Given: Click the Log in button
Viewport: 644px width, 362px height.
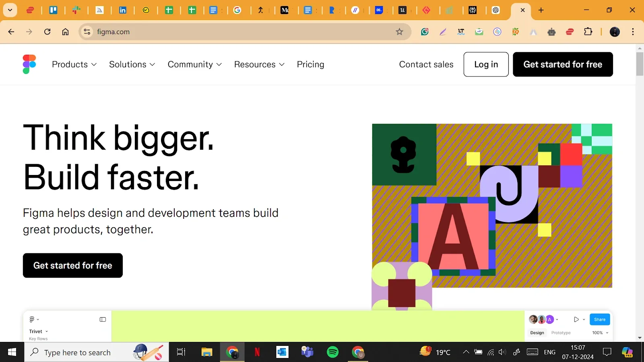Looking at the screenshot, I should coord(486,64).
